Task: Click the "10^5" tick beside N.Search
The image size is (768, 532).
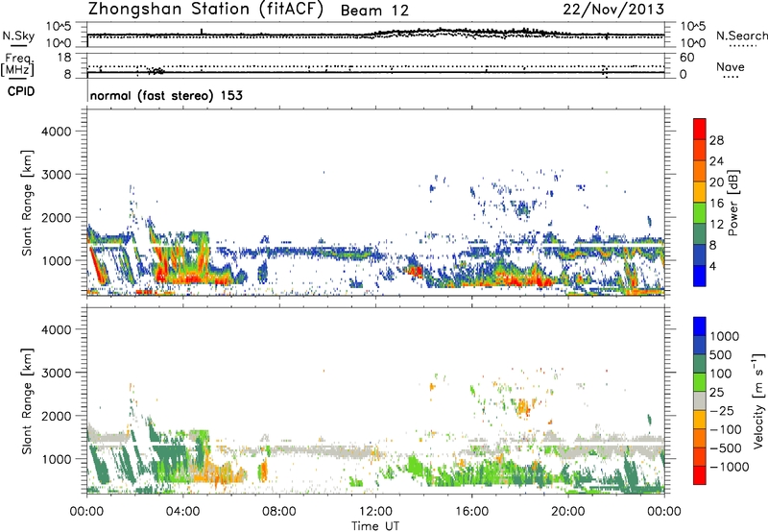Action: (693, 27)
